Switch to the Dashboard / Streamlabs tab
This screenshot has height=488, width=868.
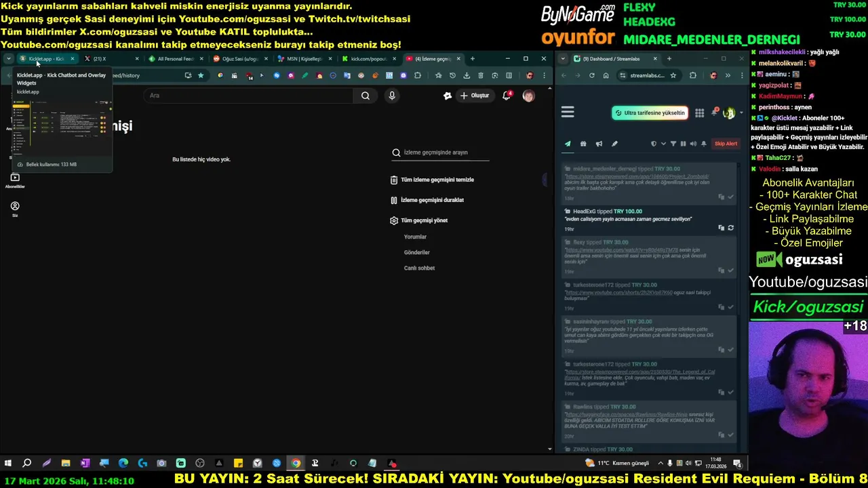click(x=616, y=59)
